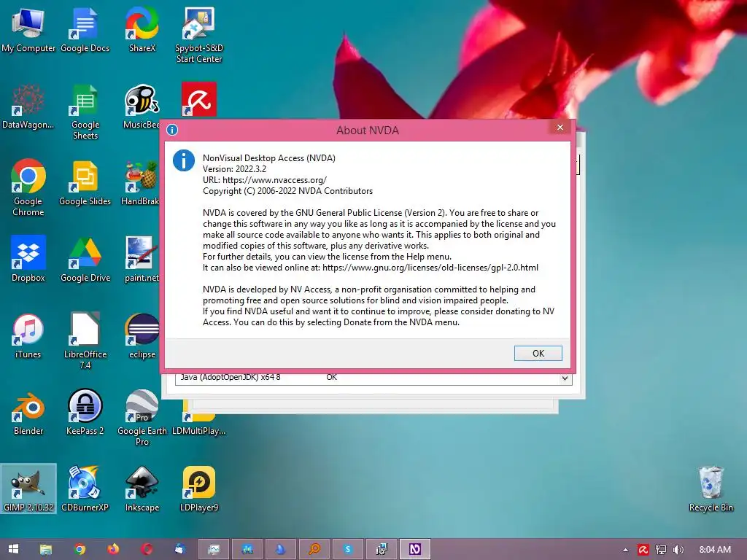Click the 'Copyright (C) 2006-2022 NVDA Contributors' line
Image resolution: width=747 pixels, height=560 pixels.
pyautogui.click(x=287, y=191)
